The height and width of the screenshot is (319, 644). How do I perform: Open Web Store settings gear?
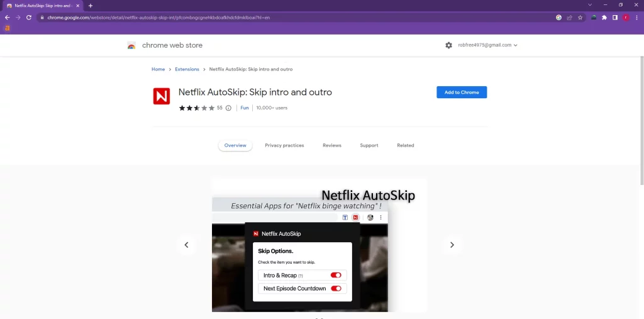click(448, 45)
